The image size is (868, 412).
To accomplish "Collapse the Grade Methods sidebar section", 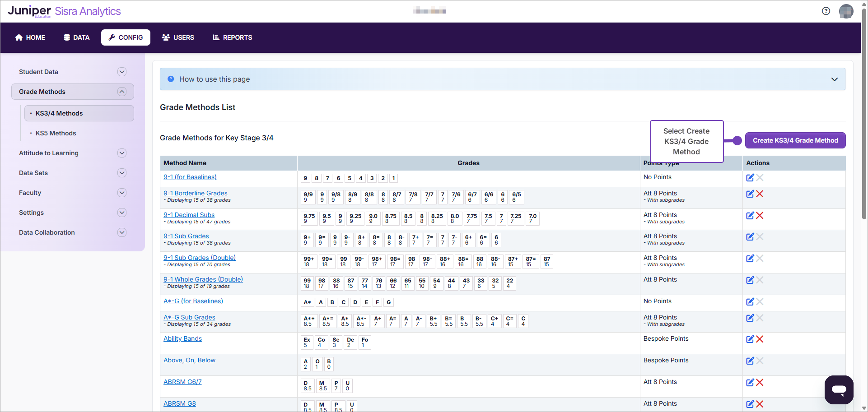I will (x=121, y=92).
